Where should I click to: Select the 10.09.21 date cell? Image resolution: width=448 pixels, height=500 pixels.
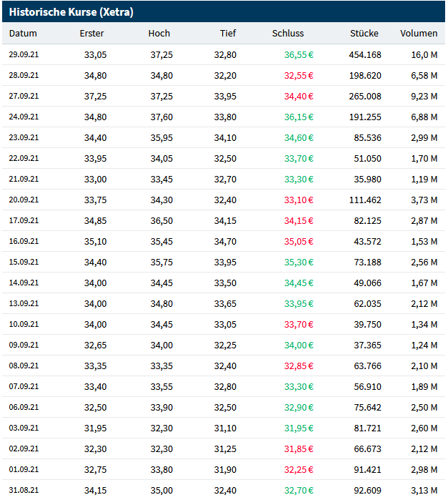[24, 324]
